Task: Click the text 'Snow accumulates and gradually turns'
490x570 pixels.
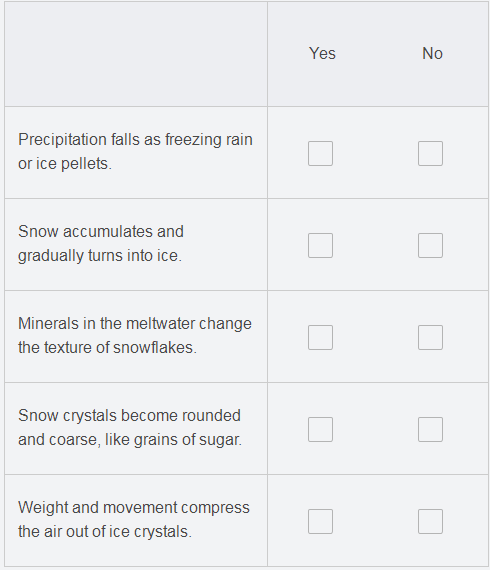Action: coord(101,243)
